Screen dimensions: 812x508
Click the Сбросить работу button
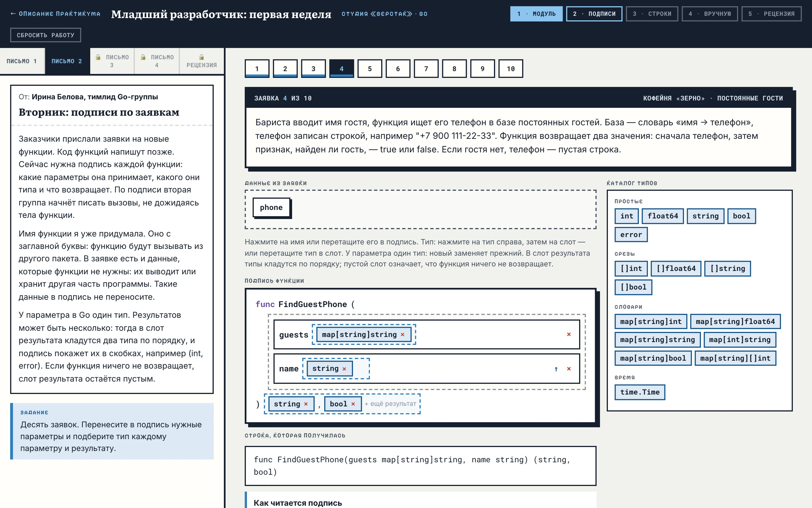46,35
